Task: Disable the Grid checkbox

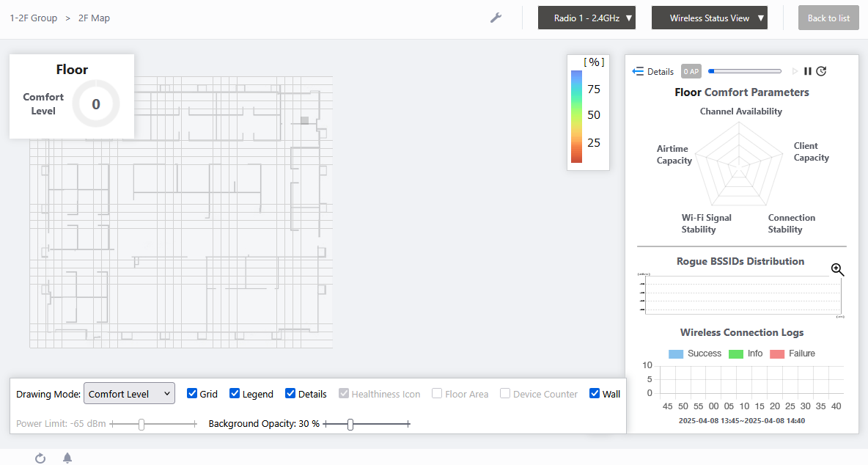Action: 192,393
